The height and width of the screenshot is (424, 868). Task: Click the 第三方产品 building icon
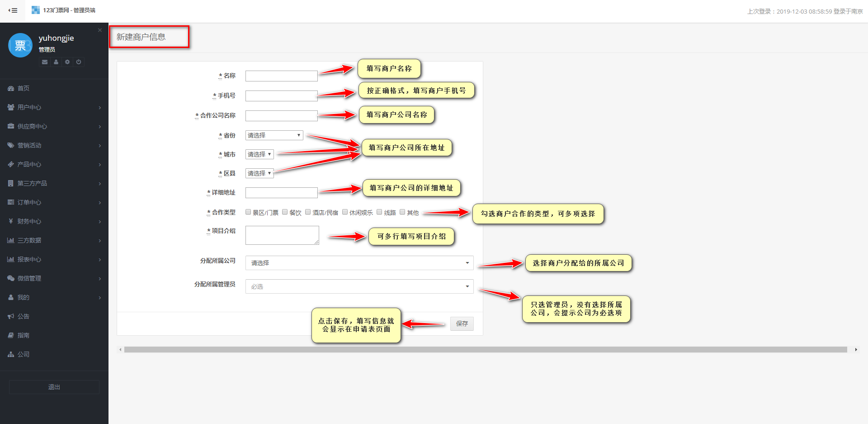[11, 183]
